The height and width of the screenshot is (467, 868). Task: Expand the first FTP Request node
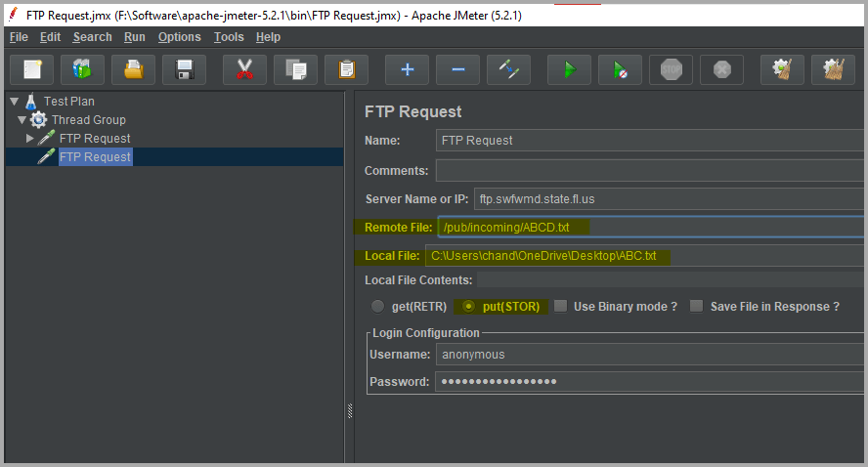30,138
